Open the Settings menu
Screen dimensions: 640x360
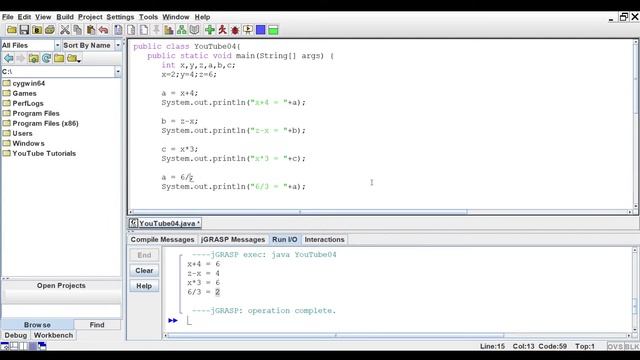tap(120, 17)
